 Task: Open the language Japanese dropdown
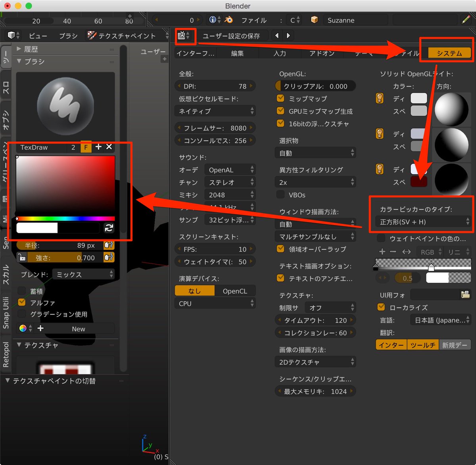[441, 320]
